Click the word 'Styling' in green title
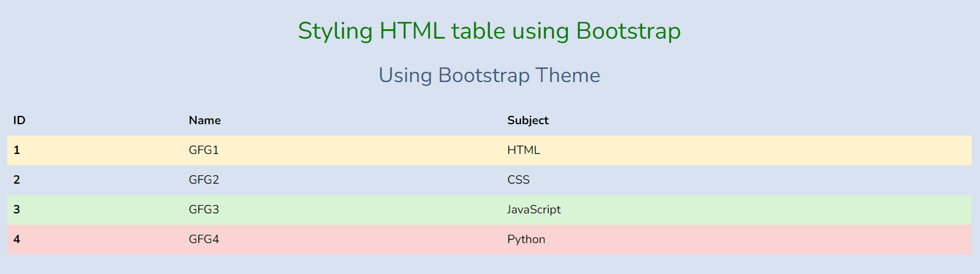 [335, 32]
